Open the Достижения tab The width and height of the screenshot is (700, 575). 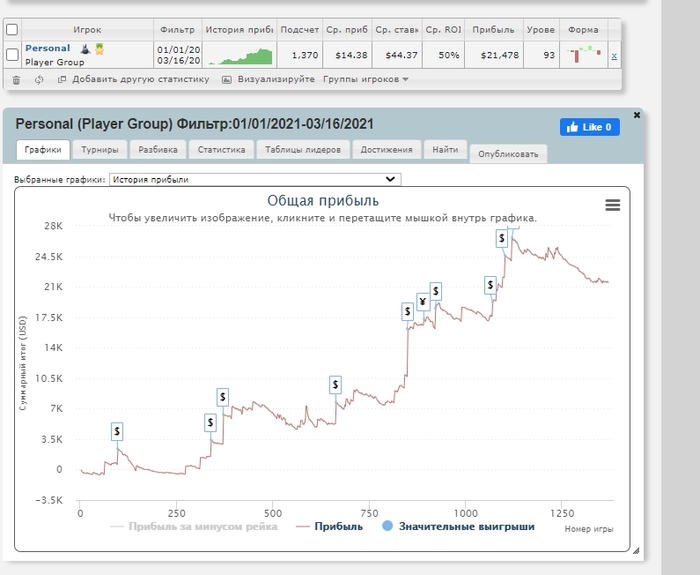tap(386, 150)
